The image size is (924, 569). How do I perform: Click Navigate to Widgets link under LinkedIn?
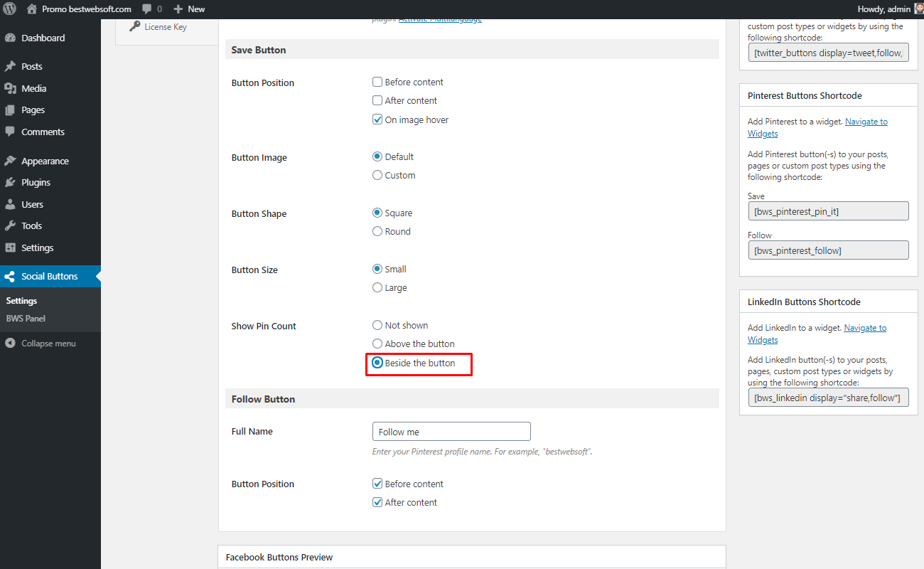click(x=817, y=334)
